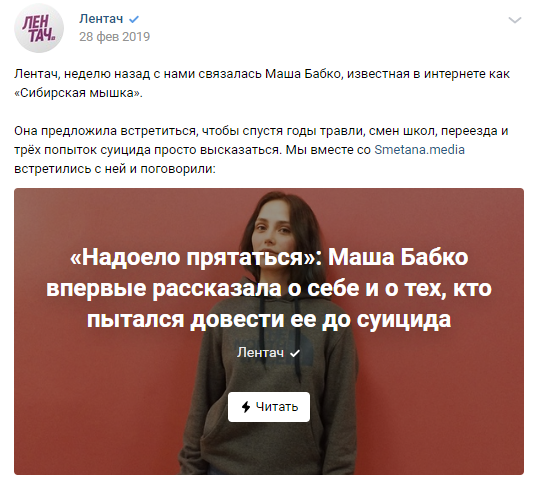Click the paragraph starting Она предложила встретиться
The image size is (544, 493).
pyautogui.click(x=261, y=150)
